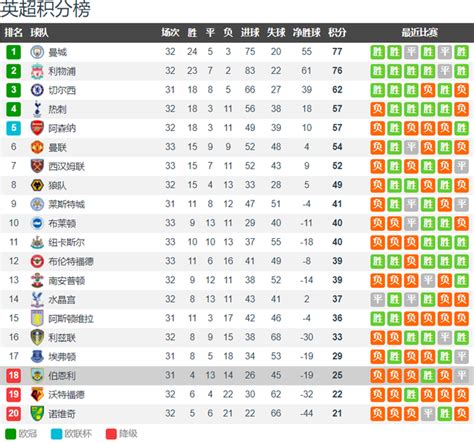Click the Liverpool club crest
The height and width of the screenshot is (443, 474).
[37, 71]
